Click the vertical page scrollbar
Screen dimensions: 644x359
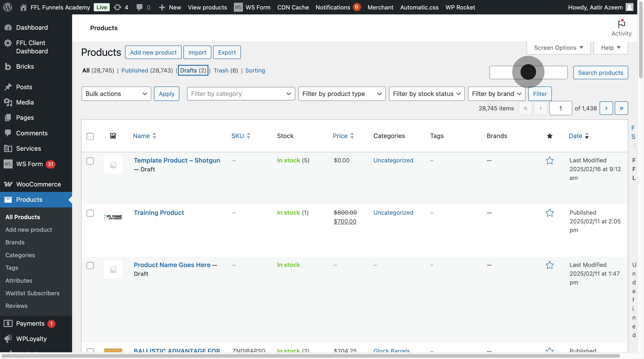(x=640, y=40)
